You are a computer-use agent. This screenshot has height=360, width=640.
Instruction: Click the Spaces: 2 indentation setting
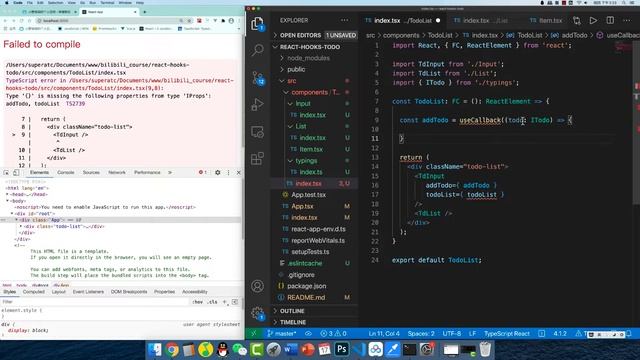point(421,333)
